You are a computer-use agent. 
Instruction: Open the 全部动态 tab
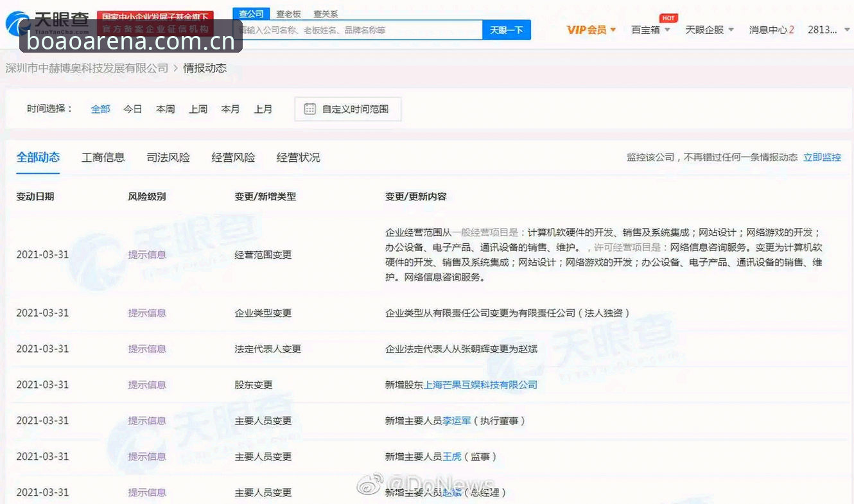38,157
